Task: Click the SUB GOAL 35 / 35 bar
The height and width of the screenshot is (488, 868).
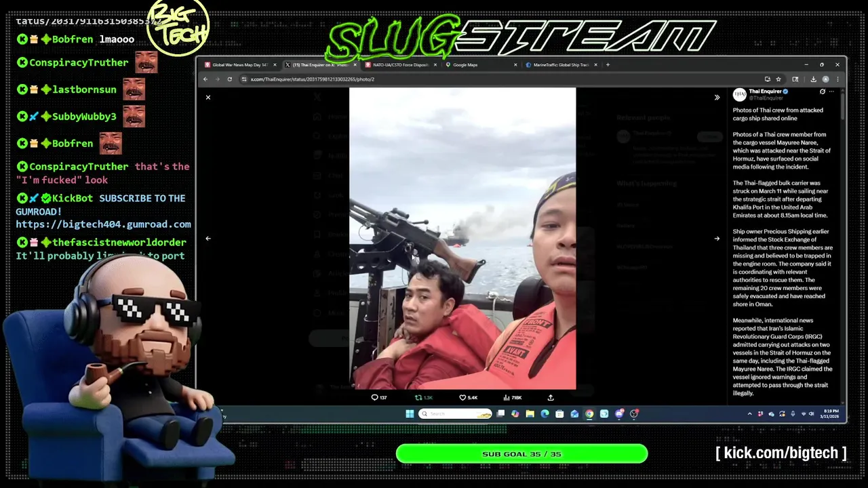Action: click(x=521, y=454)
